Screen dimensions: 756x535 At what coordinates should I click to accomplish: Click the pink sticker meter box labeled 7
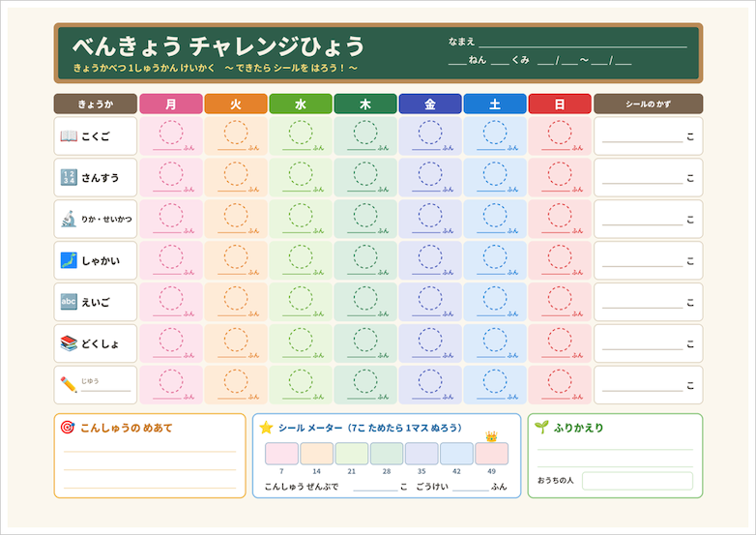click(x=281, y=454)
